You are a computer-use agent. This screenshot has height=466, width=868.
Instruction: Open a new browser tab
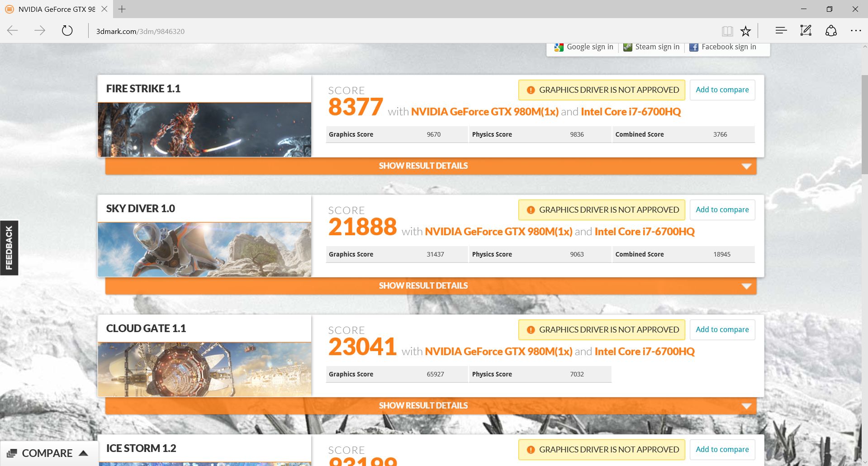(121, 9)
